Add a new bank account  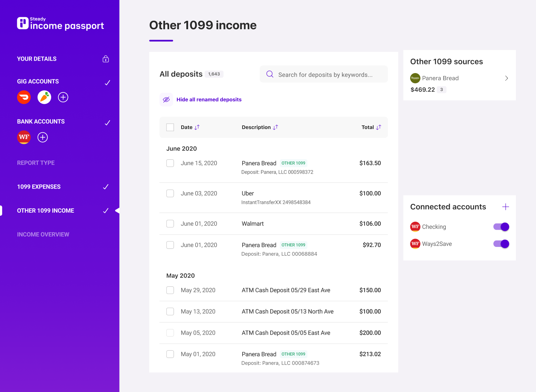tap(43, 137)
